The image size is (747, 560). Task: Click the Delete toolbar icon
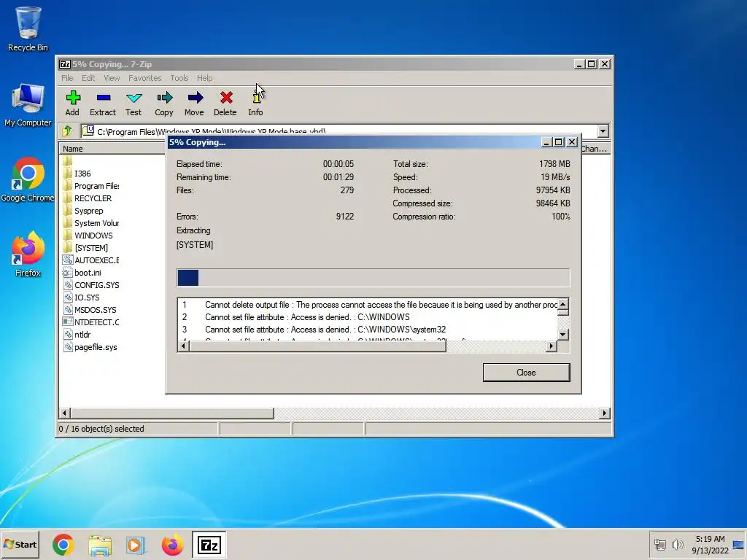point(225,103)
